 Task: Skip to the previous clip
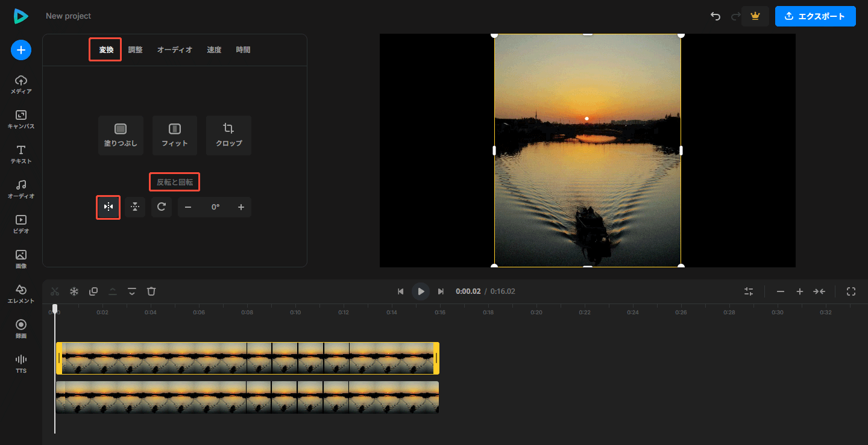tap(400, 291)
